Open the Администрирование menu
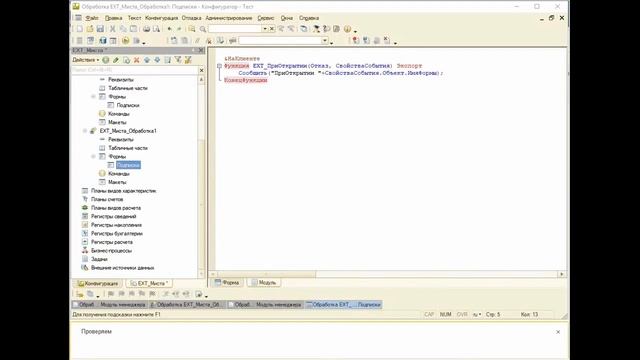640x360 pixels. tap(229, 18)
